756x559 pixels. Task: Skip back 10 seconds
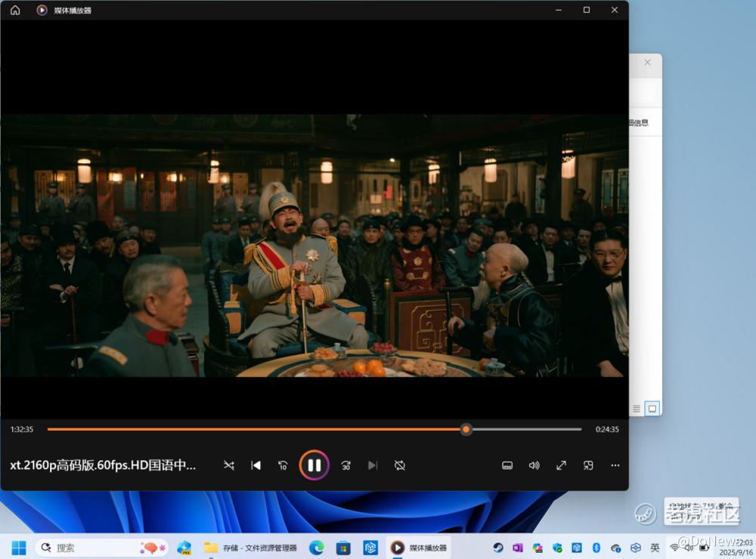click(283, 465)
